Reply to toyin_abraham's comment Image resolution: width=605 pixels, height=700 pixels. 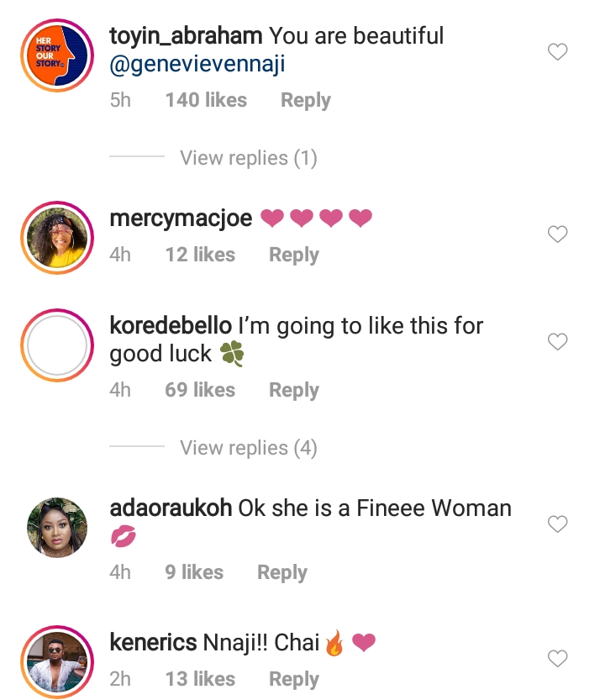(305, 100)
